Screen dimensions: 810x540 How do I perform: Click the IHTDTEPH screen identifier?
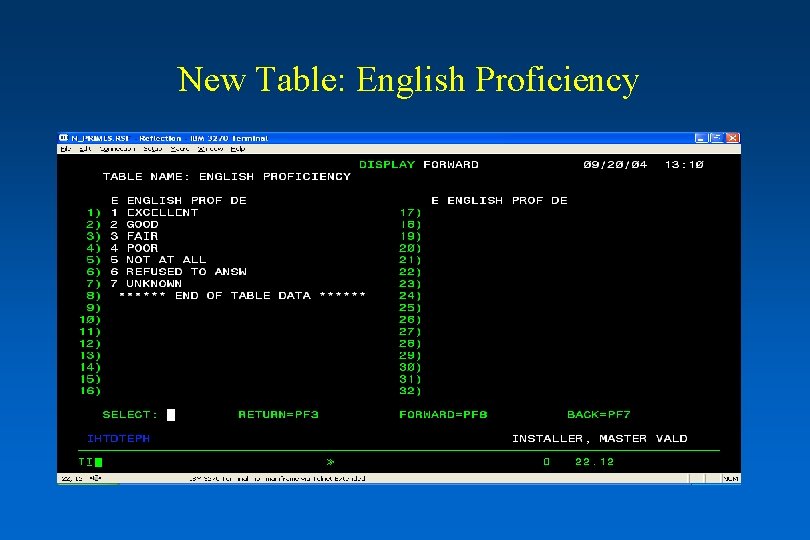tap(118, 439)
